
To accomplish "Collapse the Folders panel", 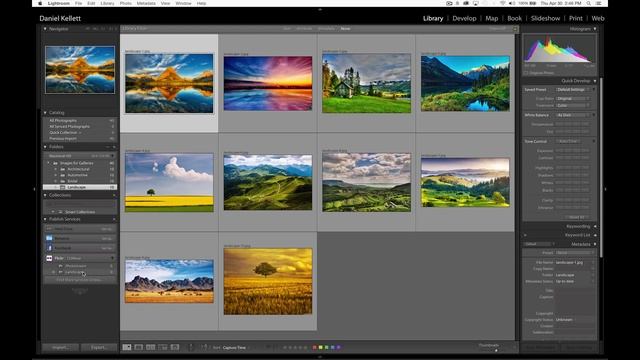I will 45,147.
